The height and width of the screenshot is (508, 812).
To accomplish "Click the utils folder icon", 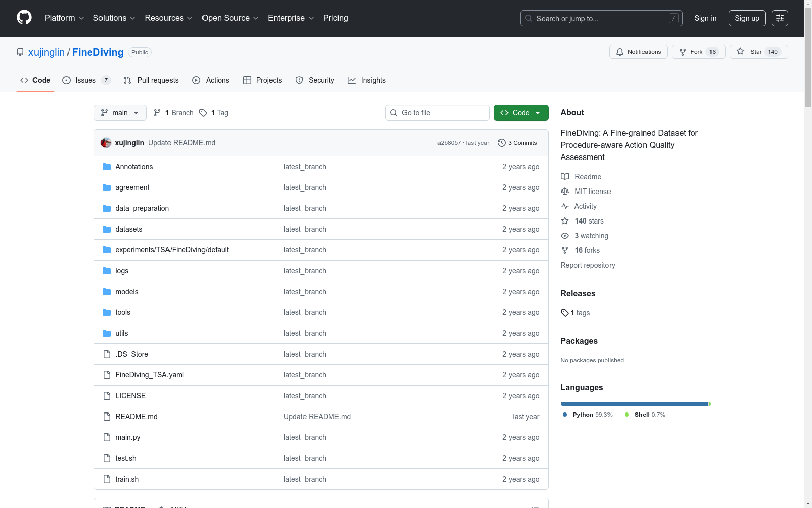I will pos(107,333).
